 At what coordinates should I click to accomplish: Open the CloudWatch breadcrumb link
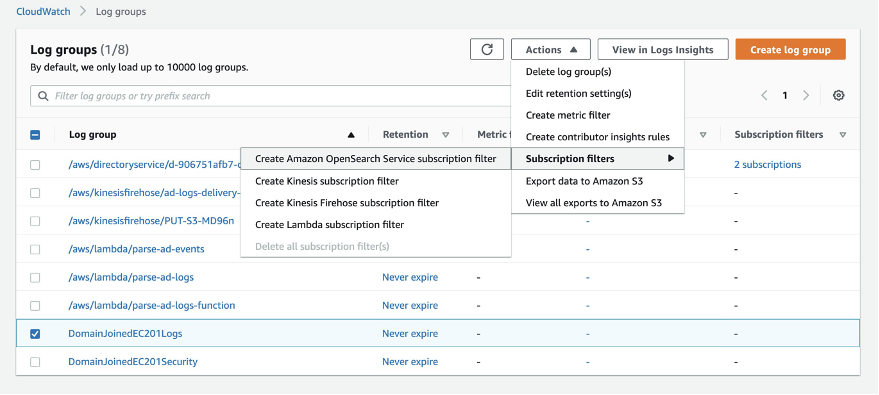coord(43,11)
